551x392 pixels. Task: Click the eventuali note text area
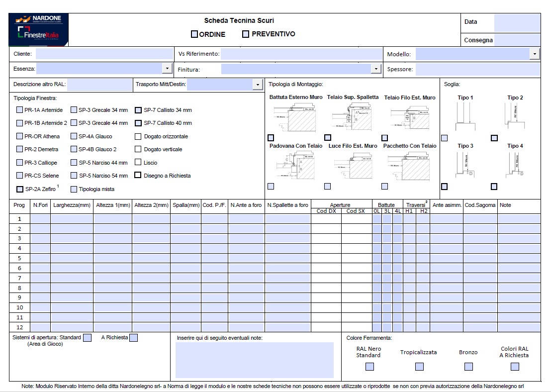(x=255, y=360)
